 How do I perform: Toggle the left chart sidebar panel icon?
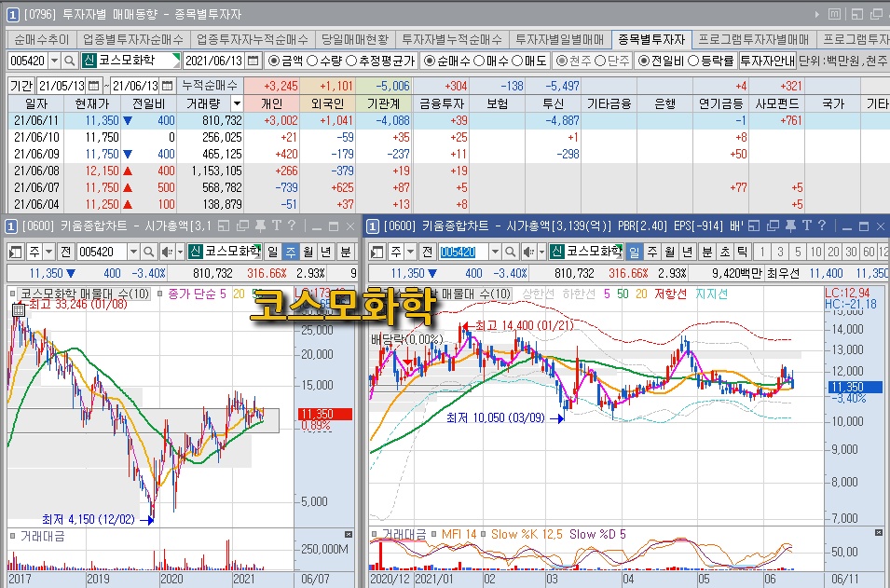click(15, 252)
